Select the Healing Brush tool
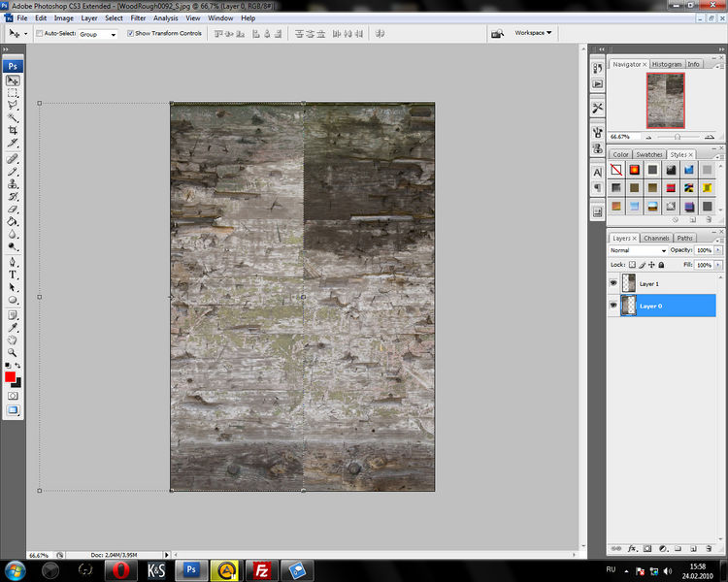Screen dimensions: 728x582 pos(13,159)
